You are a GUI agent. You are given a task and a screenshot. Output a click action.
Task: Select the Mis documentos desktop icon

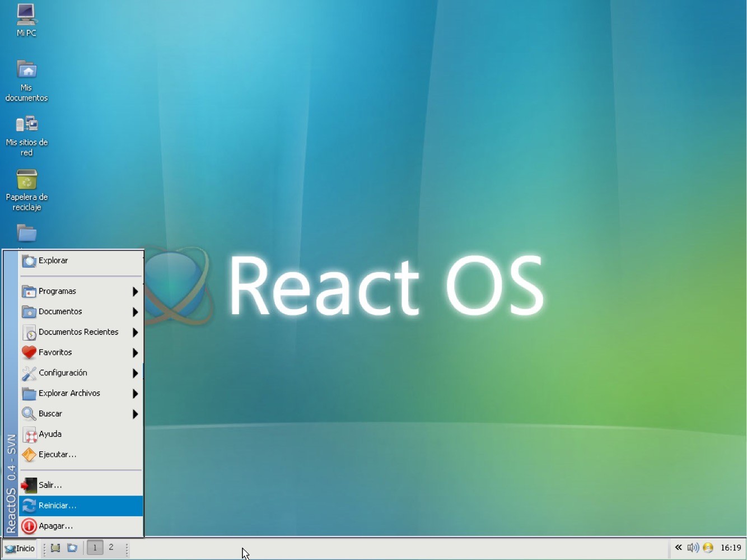26,81
